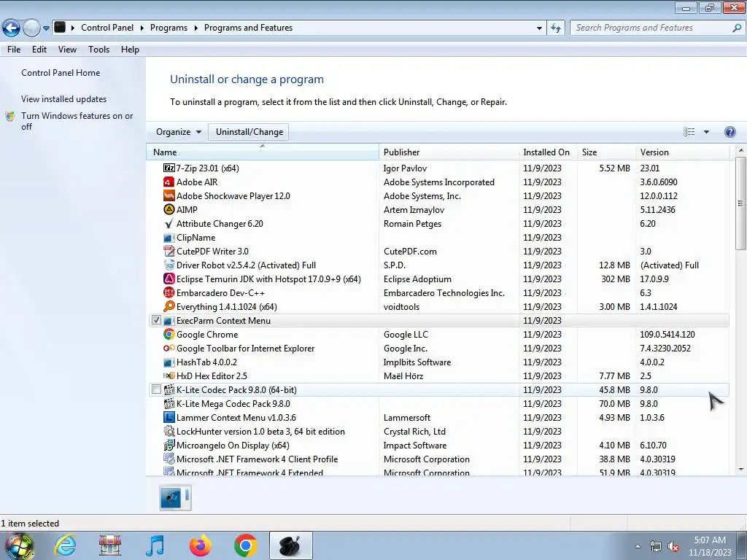Viewport: 747px width, 560px height.
Task: Check the K-Lite Codec Pack 9.8.0 (64-bit) checkbox
Action: coord(156,389)
